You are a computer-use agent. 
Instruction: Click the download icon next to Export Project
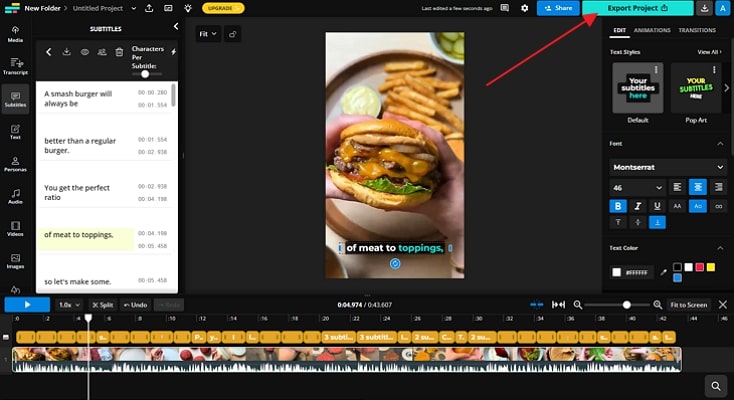click(x=705, y=8)
